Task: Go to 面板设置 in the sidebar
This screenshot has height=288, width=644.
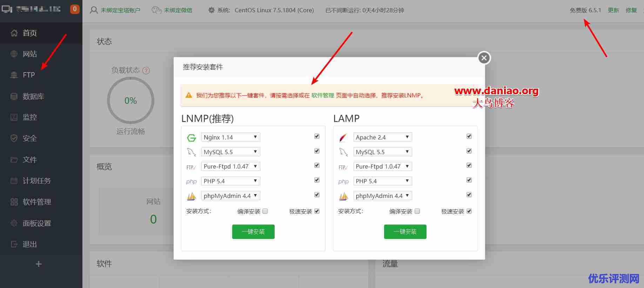Action: coord(36,223)
